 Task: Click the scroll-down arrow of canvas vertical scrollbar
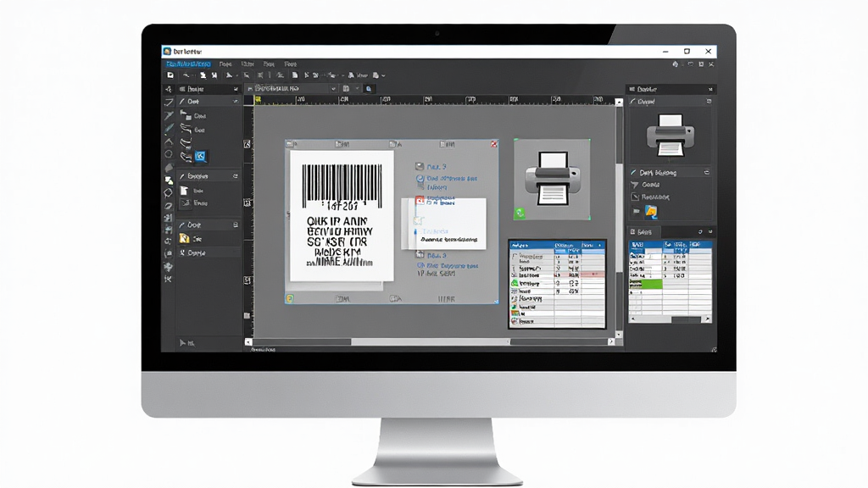click(x=619, y=334)
